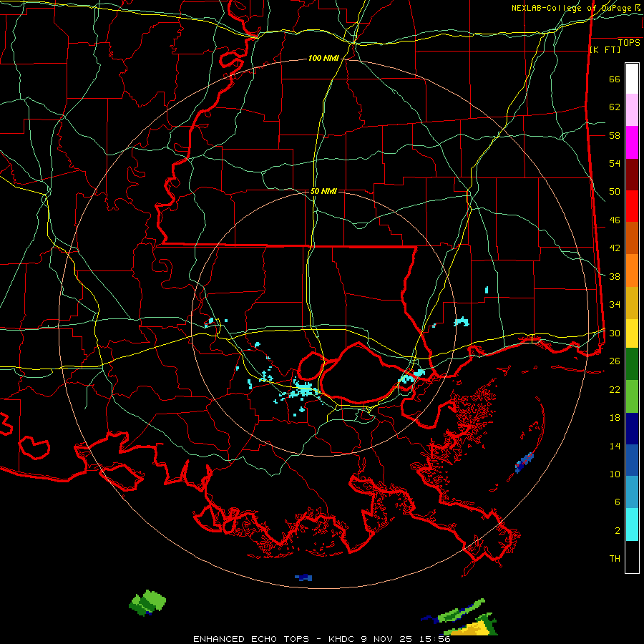Click legend value "26"
This screenshot has width=644, height=644.
pyautogui.click(x=615, y=361)
